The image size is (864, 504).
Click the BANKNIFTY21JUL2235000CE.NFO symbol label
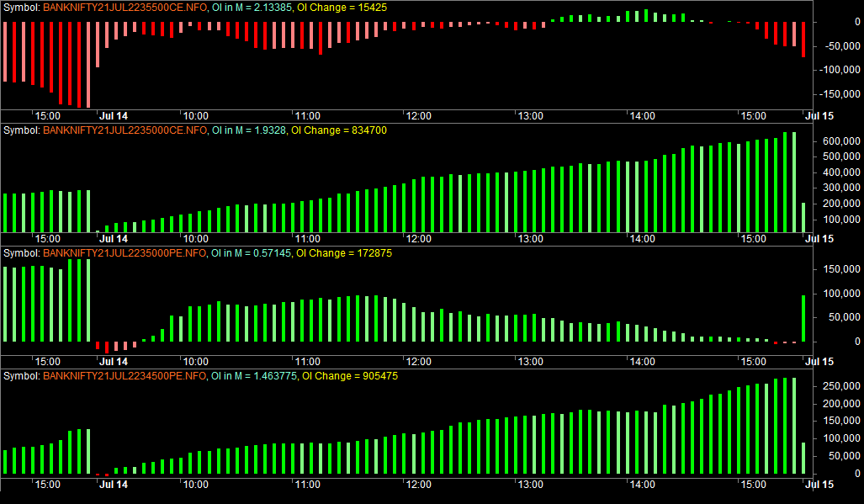tap(125, 130)
